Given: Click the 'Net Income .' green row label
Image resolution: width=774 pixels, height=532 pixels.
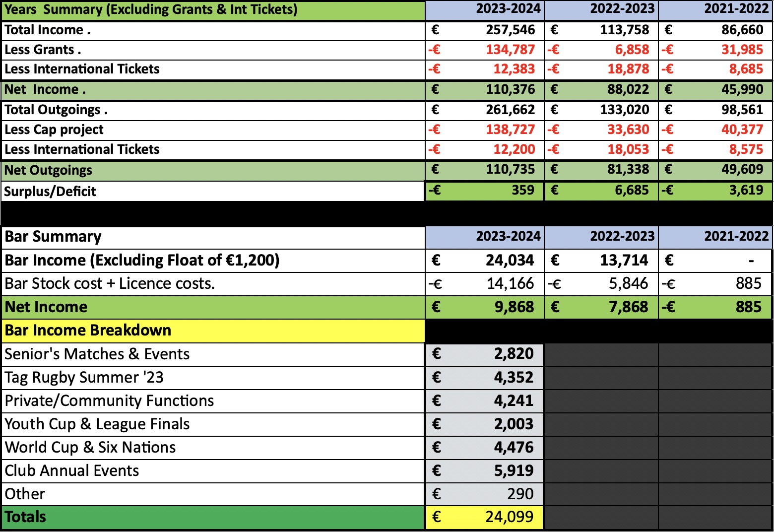Looking at the screenshot, I should (x=45, y=89).
